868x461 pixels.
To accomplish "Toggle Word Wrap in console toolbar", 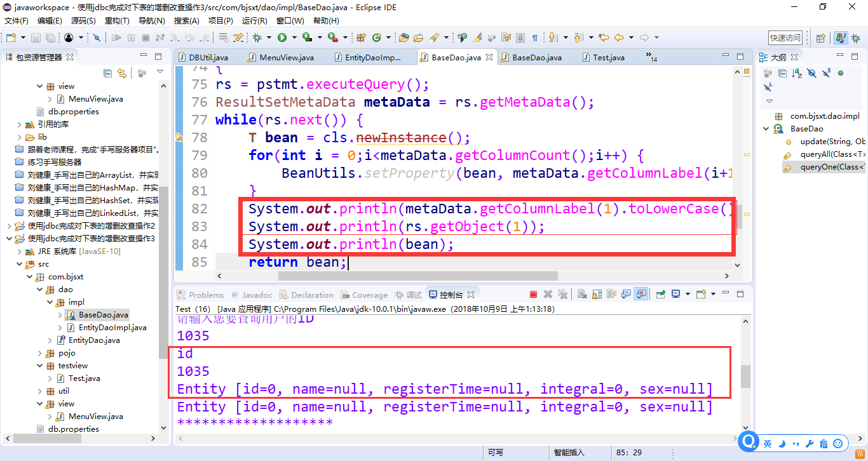I will click(x=612, y=294).
